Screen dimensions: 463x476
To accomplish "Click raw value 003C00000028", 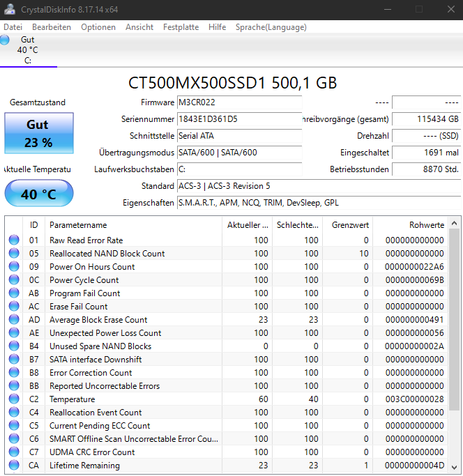I will (414, 399).
